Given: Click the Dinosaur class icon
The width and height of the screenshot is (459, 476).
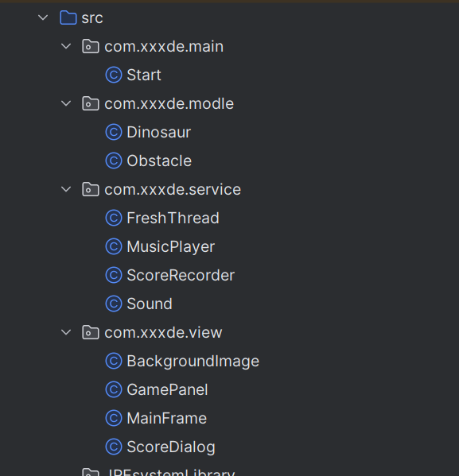Looking at the screenshot, I should (114, 133).
